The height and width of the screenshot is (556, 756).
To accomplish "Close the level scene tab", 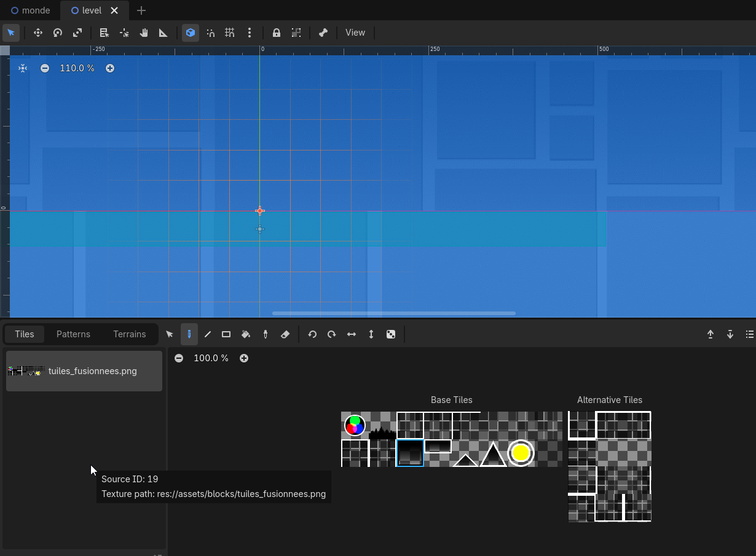I will [114, 10].
